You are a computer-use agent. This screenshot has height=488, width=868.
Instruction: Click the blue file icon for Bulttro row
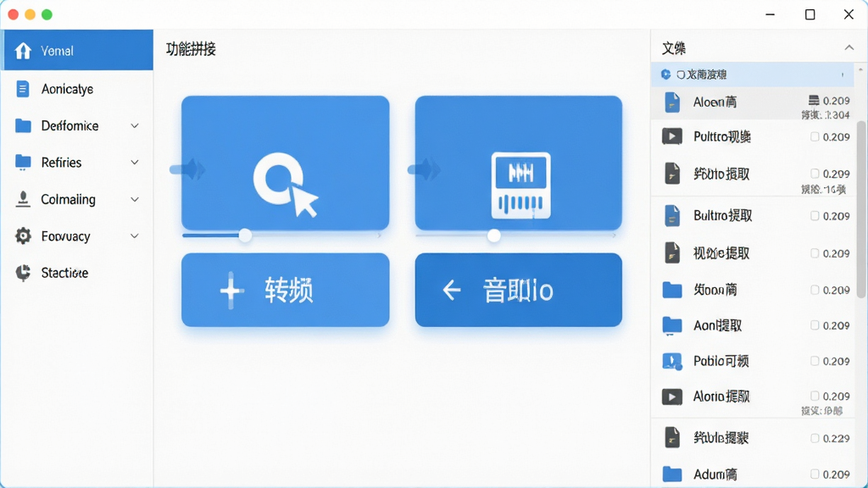(672, 215)
